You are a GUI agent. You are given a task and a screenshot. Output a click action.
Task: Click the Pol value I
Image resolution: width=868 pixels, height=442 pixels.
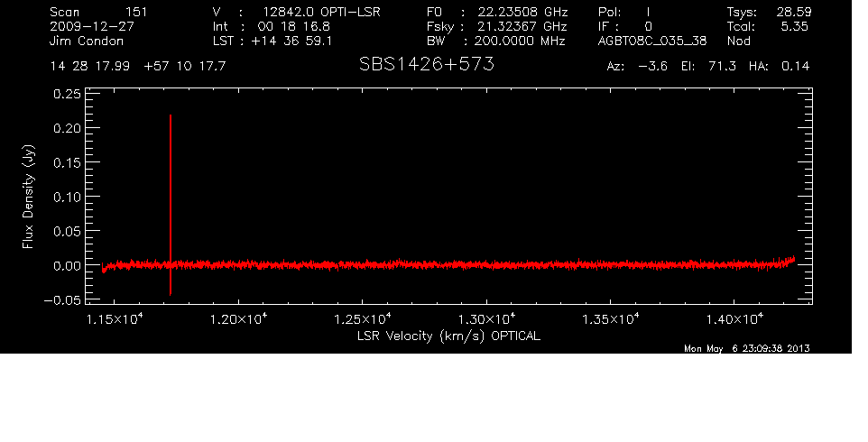pyautogui.click(x=648, y=12)
